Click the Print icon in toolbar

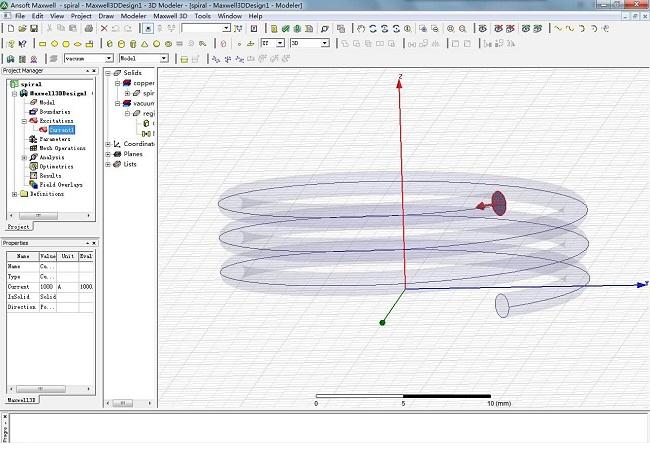point(89,29)
